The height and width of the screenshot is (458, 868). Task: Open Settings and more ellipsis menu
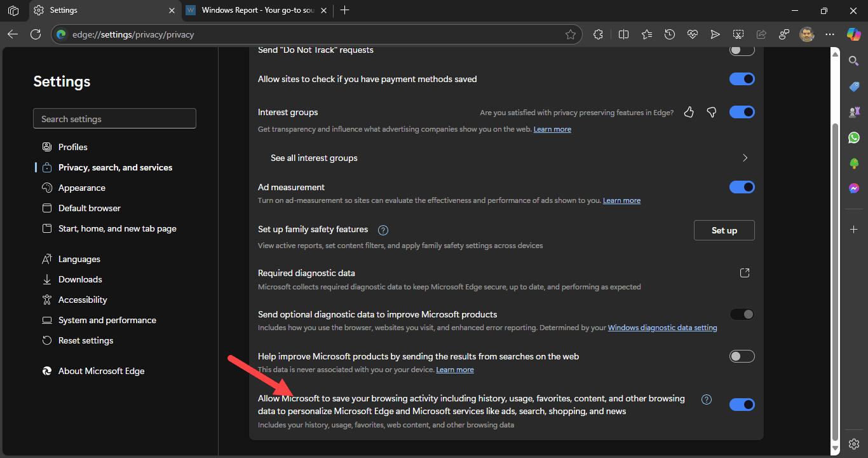point(830,34)
